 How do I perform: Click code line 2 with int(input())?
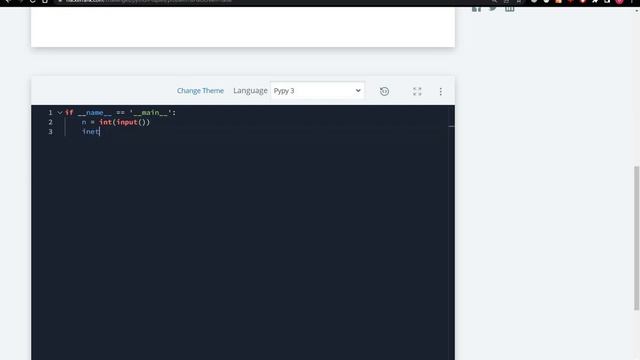[116, 122]
